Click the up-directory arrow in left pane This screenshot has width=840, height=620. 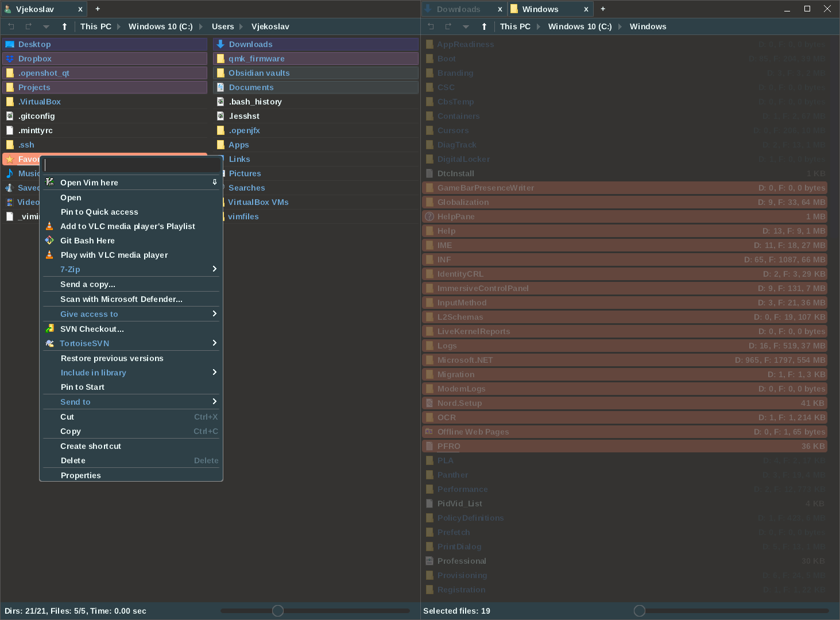click(64, 26)
